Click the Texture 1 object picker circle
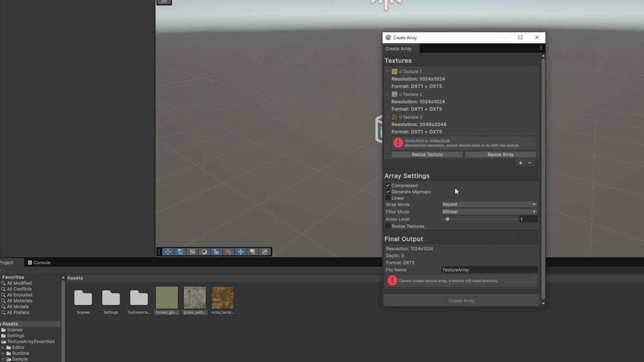 pos(400,72)
